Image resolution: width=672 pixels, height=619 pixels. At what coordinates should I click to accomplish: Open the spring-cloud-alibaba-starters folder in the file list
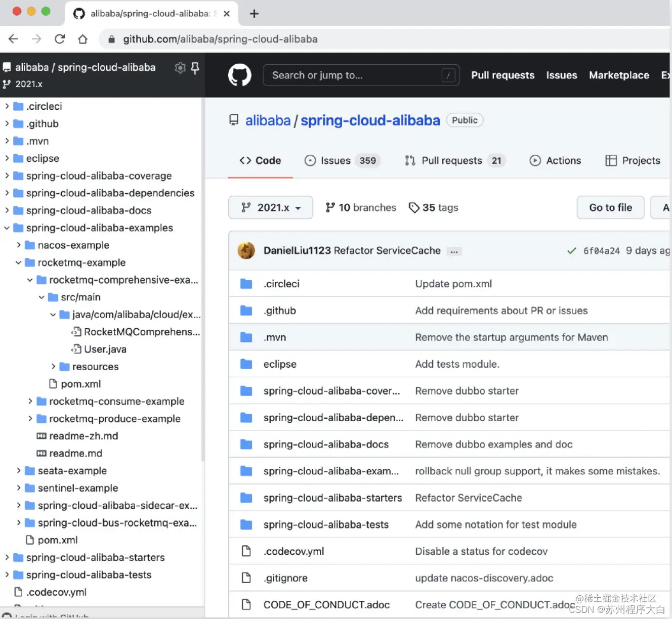[332, 498]
